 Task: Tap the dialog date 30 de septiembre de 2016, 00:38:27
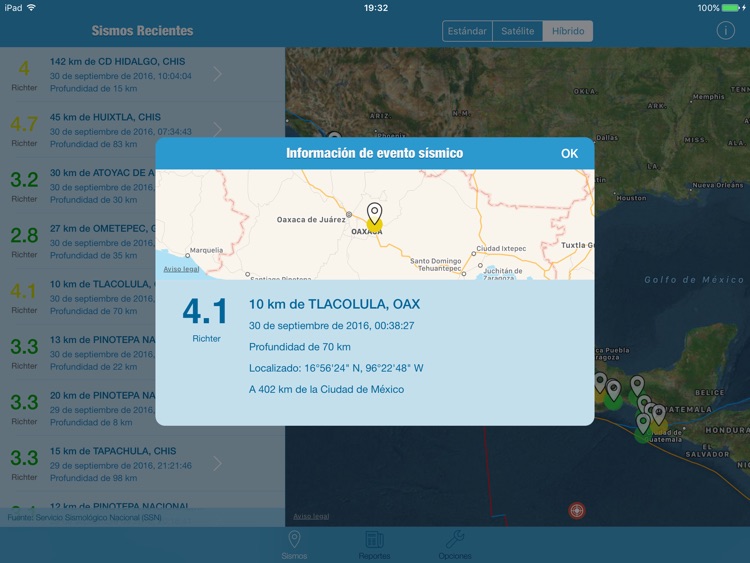(x=331, y=326)
